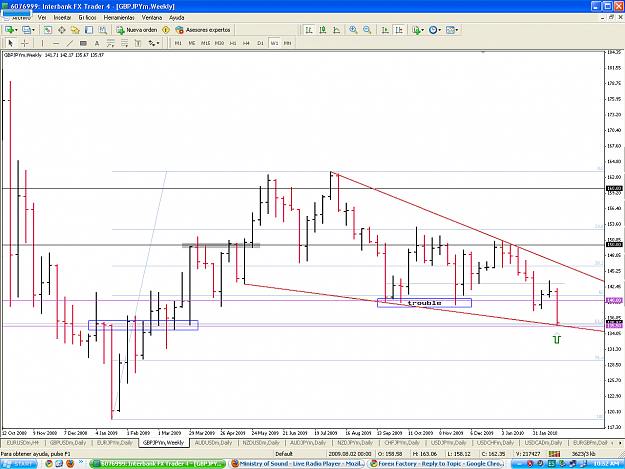625x469 pixels.
Task: Switch to M5 timeframe
Action: coord(192,43)
